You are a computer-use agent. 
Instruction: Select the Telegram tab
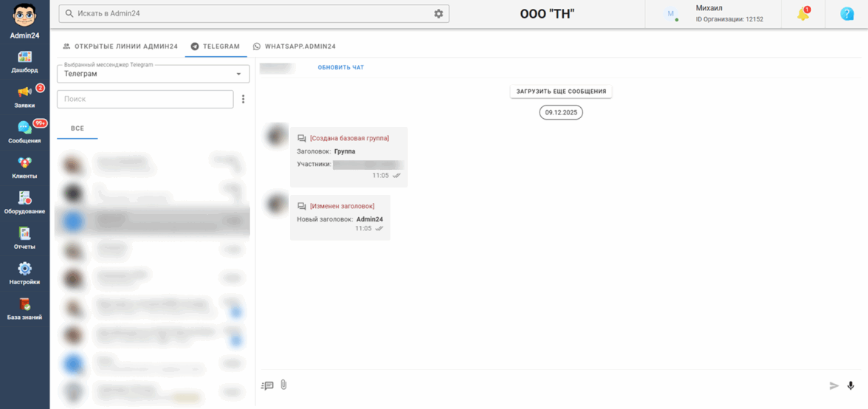pyautogui.click(x=216, y=47)
